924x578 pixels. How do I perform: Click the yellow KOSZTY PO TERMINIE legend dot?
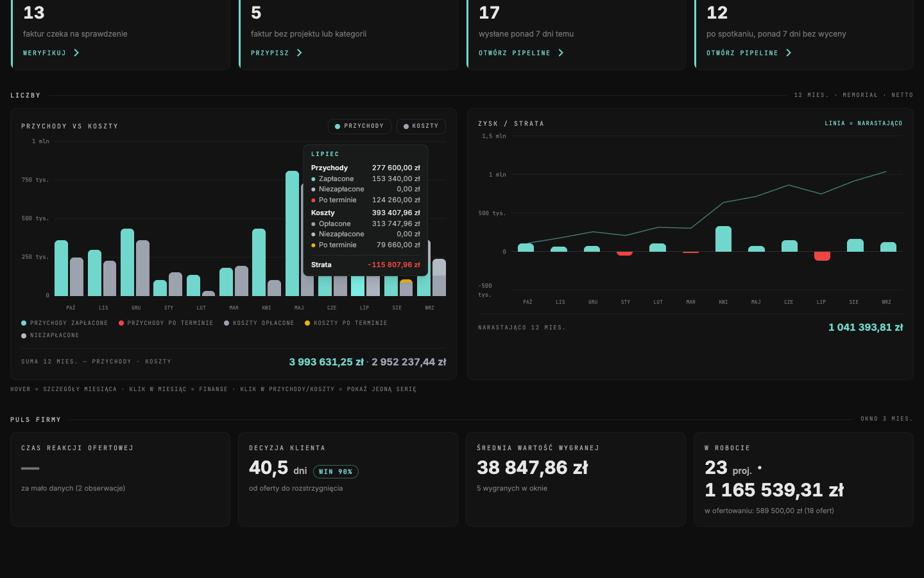(307, 323)
